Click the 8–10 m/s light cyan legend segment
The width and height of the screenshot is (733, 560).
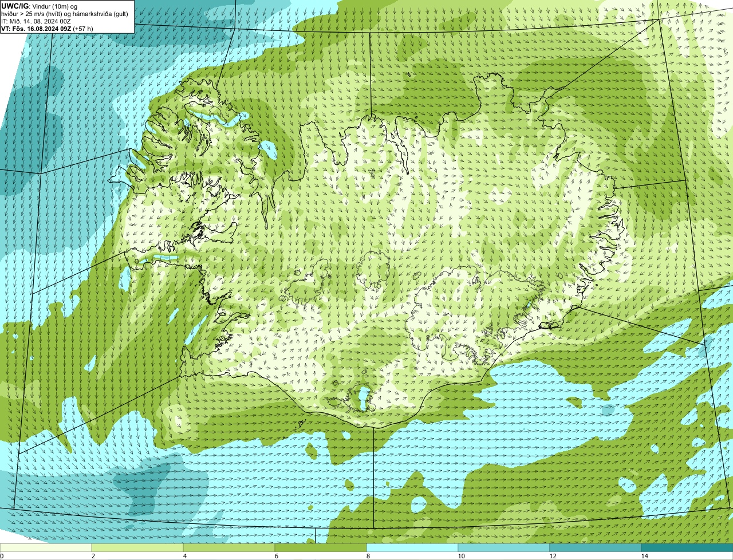click(x=412, y=547)
